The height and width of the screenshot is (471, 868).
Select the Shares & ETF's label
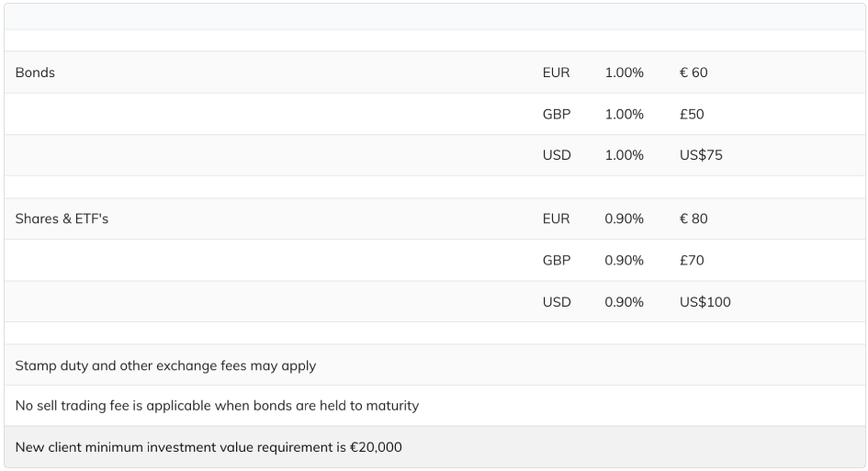pos(62,219)
